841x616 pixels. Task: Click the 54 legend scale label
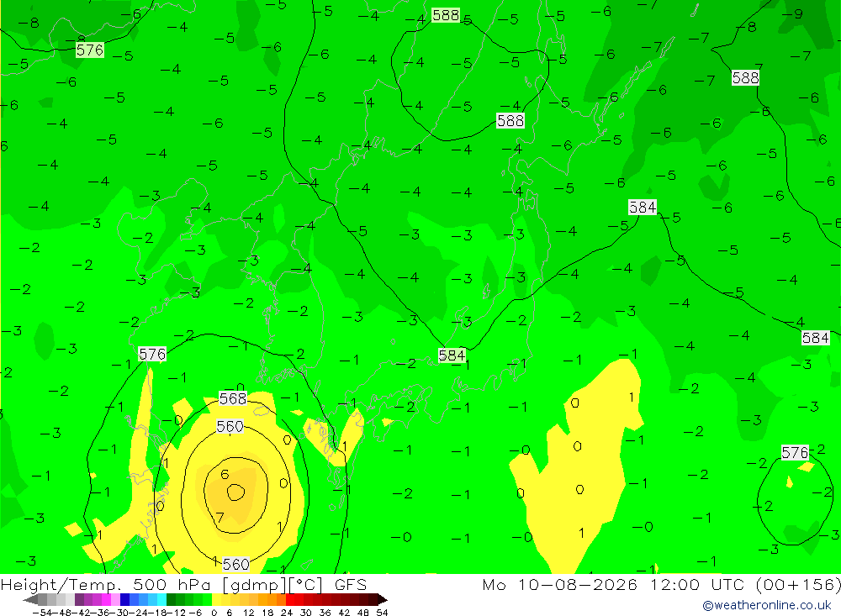(382, 613)
